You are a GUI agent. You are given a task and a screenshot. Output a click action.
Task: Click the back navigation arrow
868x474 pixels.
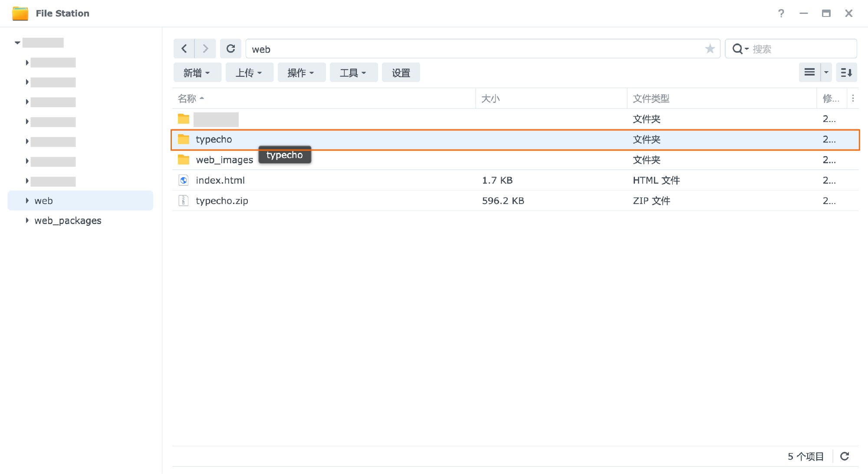pyautogui.click(x=184, y=49)
